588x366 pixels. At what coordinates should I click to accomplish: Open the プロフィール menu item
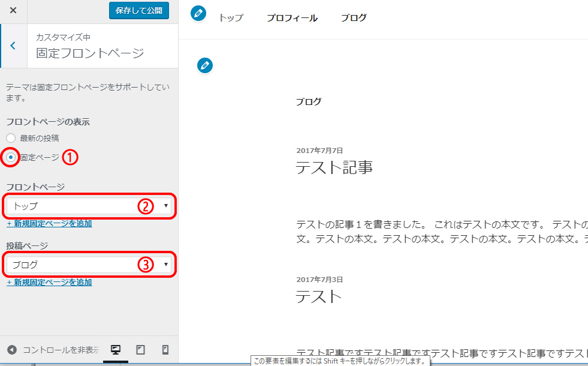pos(292,18)
